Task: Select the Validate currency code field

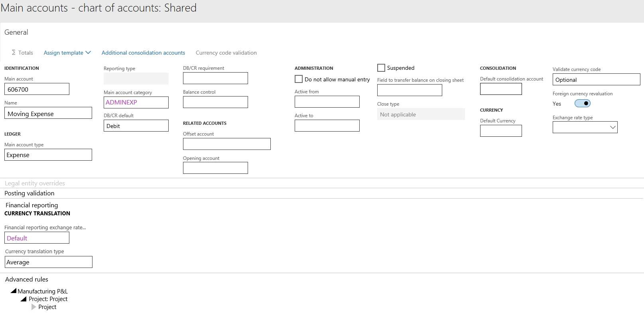Action: point(596,80)
